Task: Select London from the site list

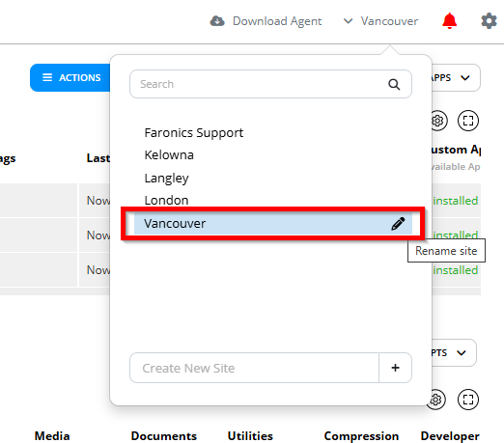Action: tap(166, 200)
